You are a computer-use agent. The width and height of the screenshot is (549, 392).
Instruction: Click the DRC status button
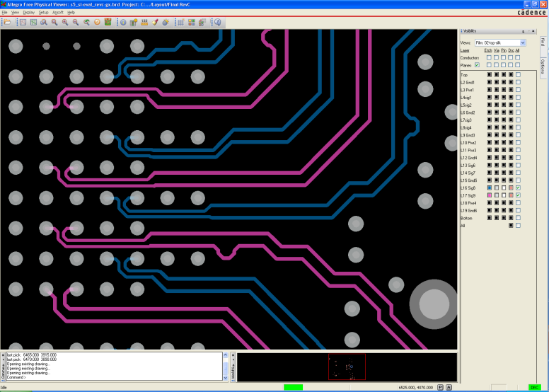535,387
